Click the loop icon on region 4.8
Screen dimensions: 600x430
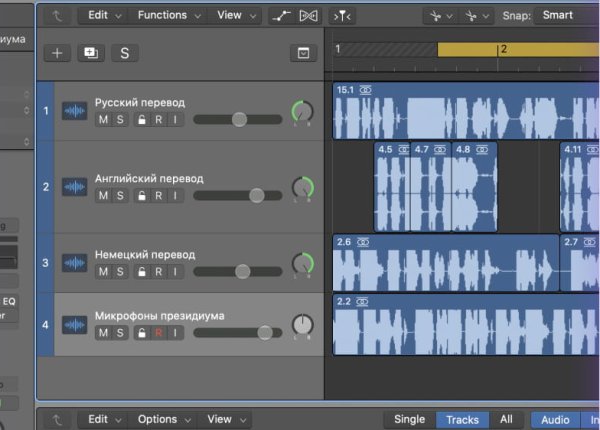(x=482, y=149)
